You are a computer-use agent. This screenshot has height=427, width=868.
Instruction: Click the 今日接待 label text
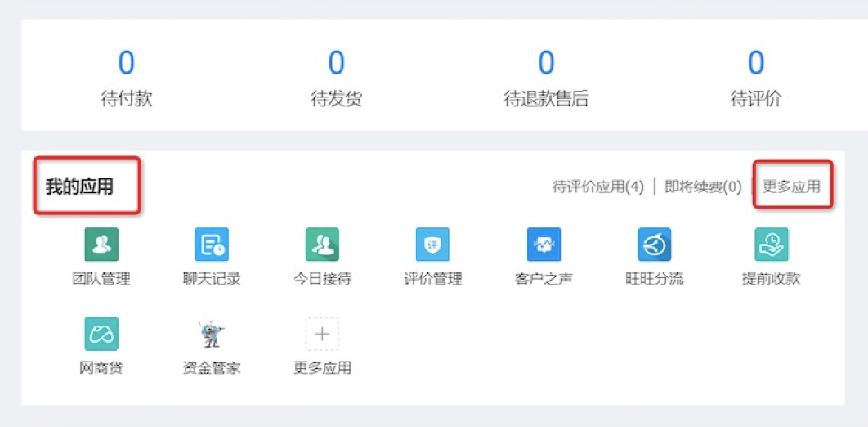pyautogui.click(x=322, y=279)
